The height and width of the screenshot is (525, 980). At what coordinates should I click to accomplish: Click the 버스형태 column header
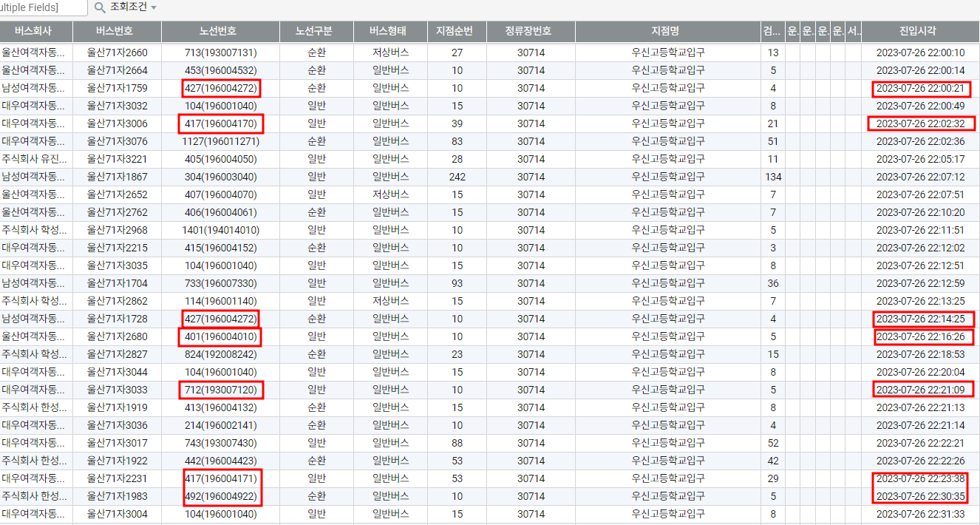point(389,32)
